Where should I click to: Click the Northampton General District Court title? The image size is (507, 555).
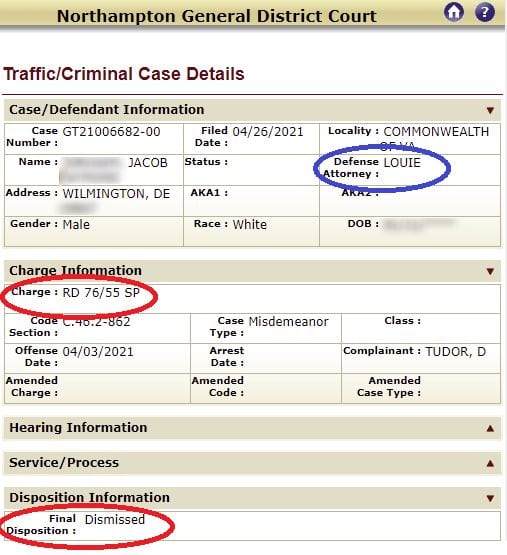pos(217,16)
